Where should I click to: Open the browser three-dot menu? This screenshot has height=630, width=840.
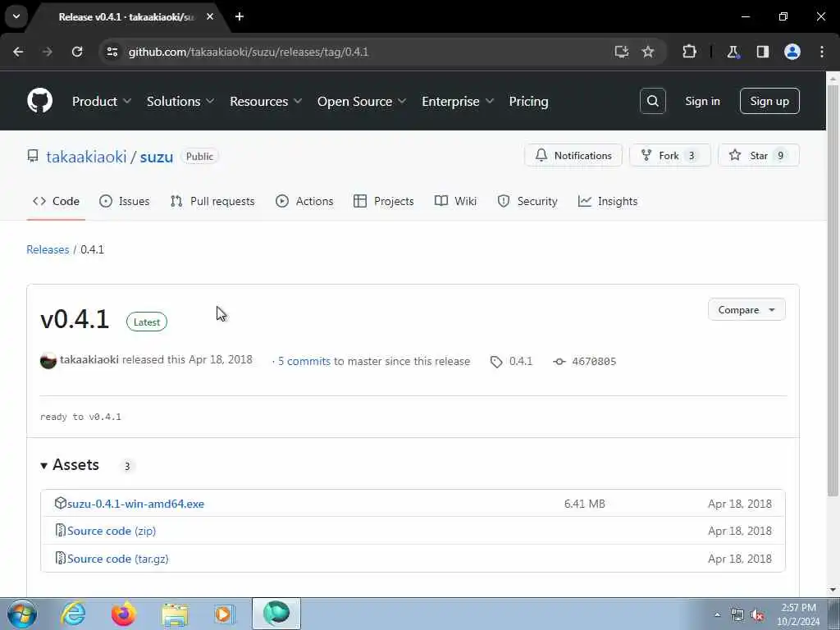pos(822,52)
